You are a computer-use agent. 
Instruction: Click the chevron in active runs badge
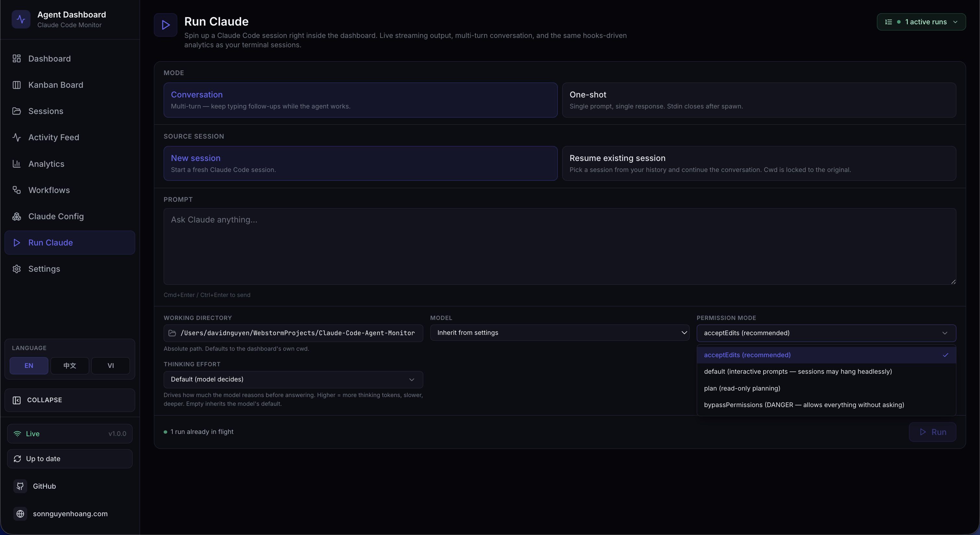[x=955, y=22]
